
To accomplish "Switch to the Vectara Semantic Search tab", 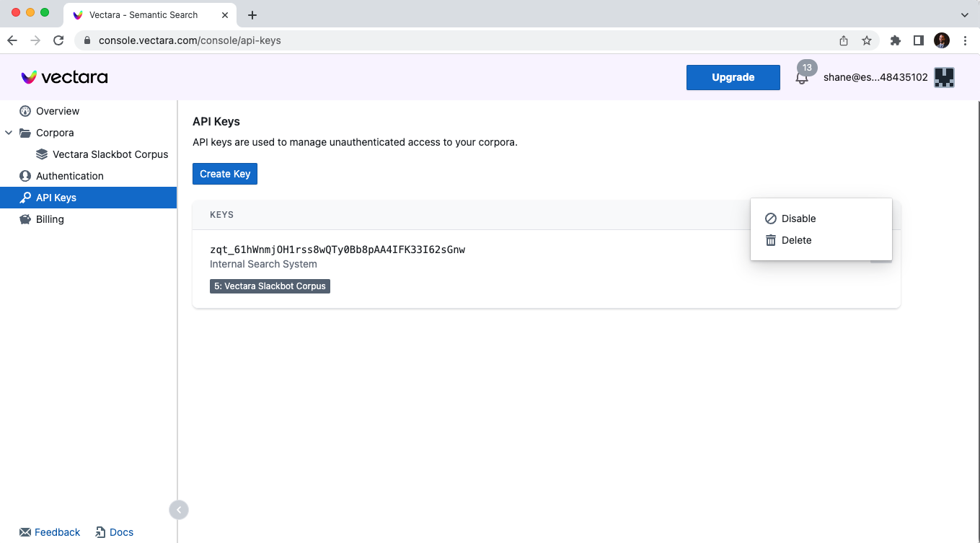I will click(x=144, y=14).
